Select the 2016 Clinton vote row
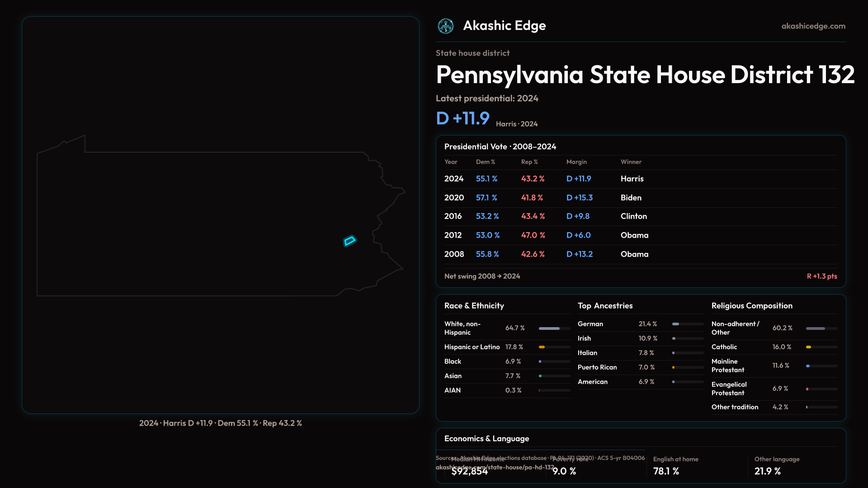 [640, 216]
